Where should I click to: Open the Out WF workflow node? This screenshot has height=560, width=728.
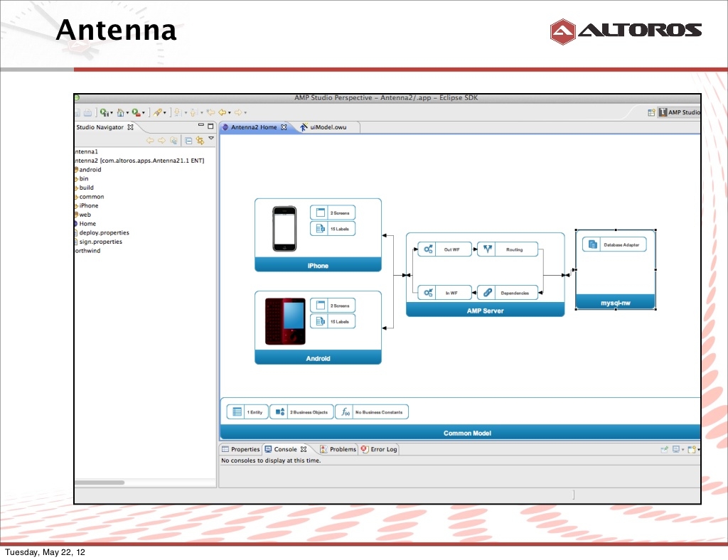point(445,249)
